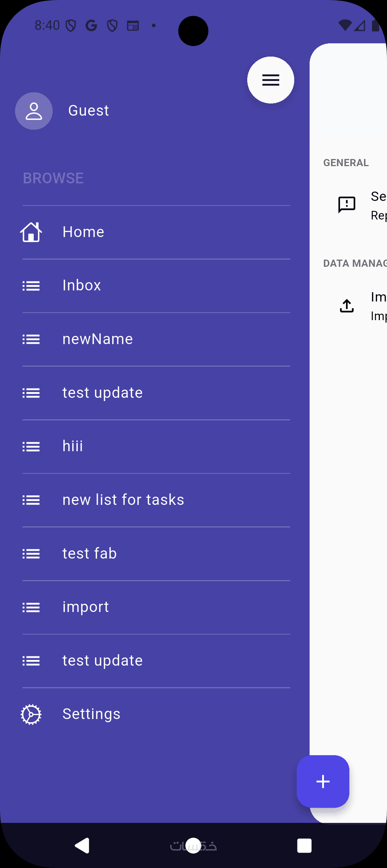Tap the feedback report icon
This screenshot has width=387, height=868.
(x=347, y=205)
